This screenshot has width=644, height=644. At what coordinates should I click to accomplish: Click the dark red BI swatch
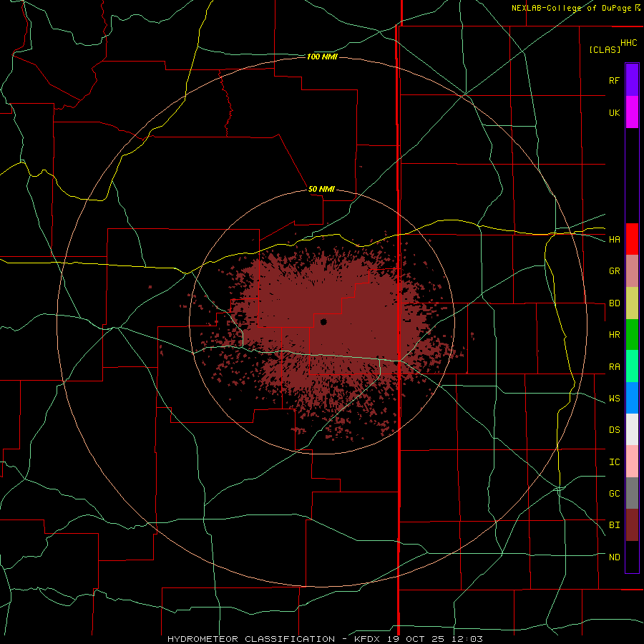(x=632, y=525)
